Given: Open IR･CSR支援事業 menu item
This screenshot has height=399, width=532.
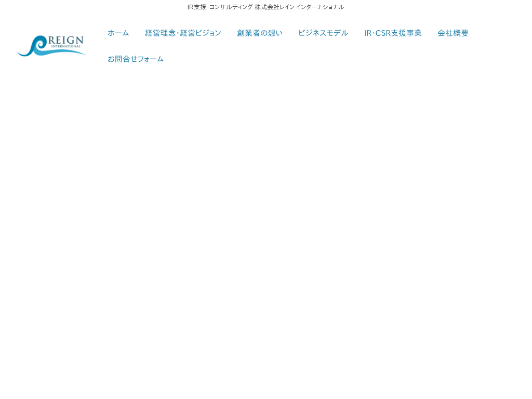Looking at the screenshot, I should click(393, 33).
